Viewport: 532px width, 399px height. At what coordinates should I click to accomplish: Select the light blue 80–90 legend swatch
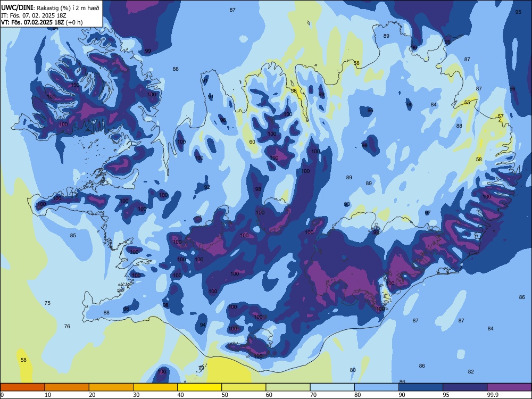pos(377,387)
